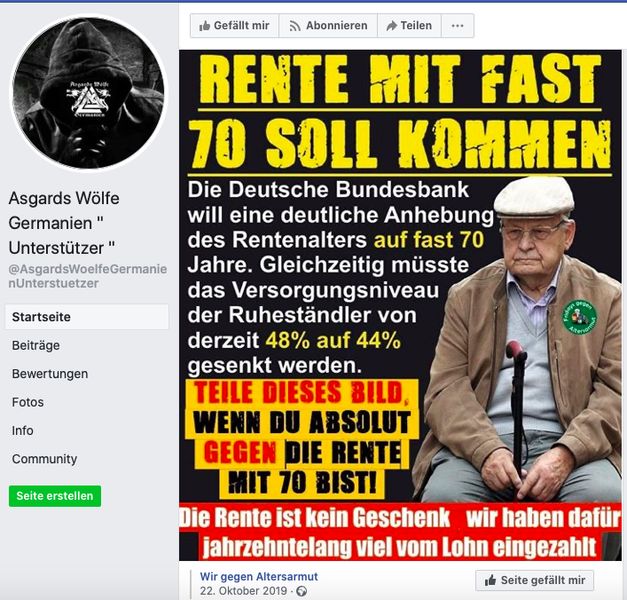Open the three-dots more options menu
The height and width of the screenshot is (600, 627).
(457, 26)
